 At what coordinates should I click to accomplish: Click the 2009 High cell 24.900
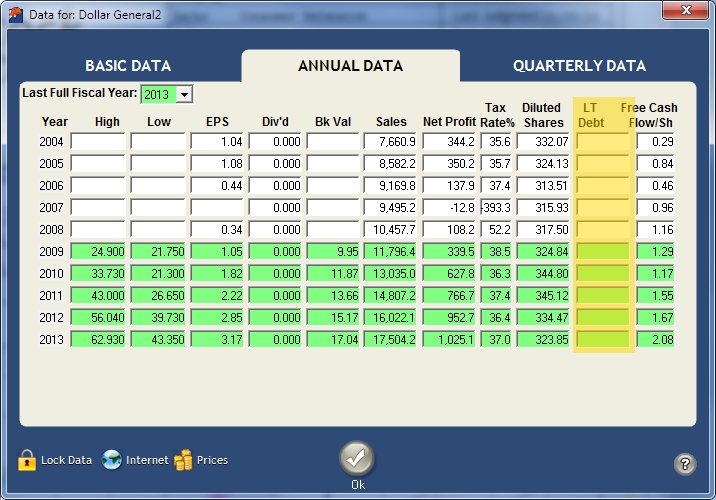pyautogui.click(x=98, y=252)
